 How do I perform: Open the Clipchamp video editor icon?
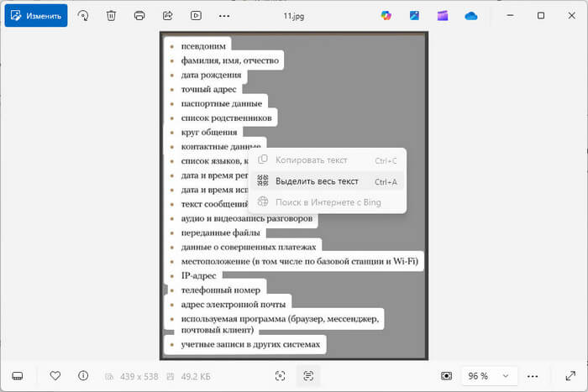click(443, 15)
